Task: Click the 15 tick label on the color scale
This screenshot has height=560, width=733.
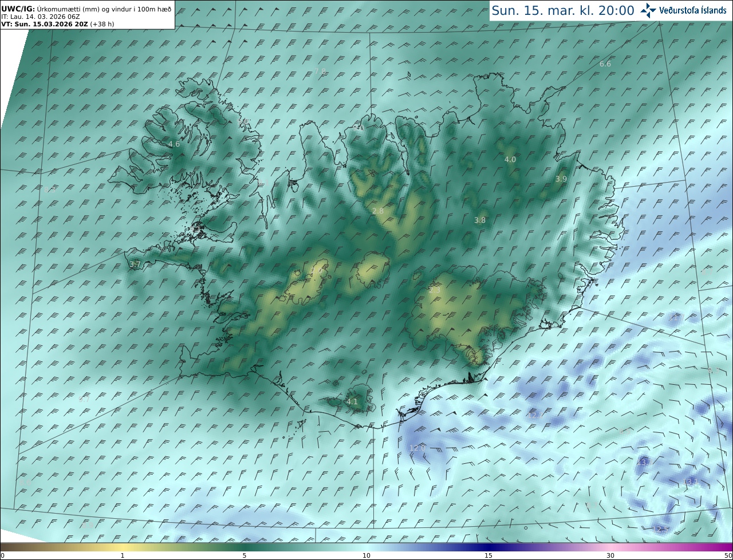Action: [488, 555]
